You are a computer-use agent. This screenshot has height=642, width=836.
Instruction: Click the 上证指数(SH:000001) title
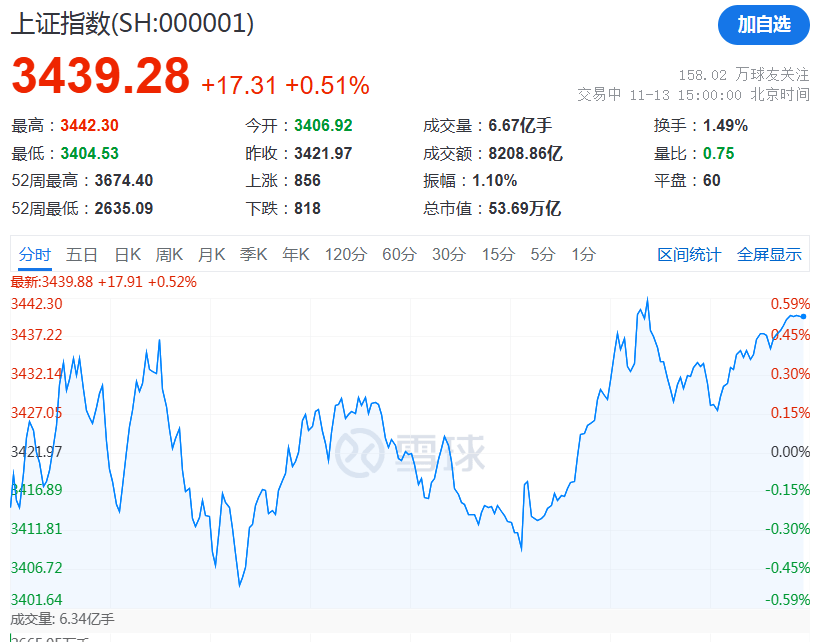(130, 22)
